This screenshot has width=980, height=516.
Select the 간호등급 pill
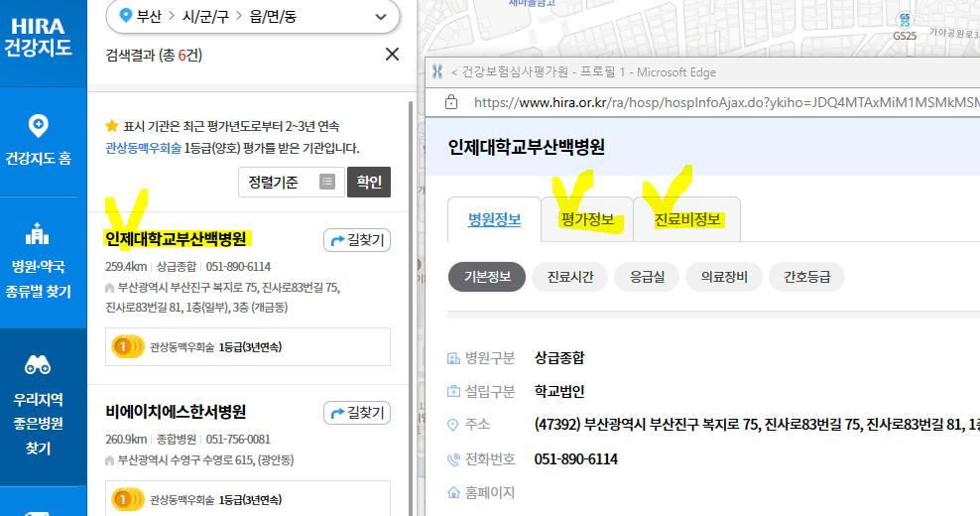point(806,277)
